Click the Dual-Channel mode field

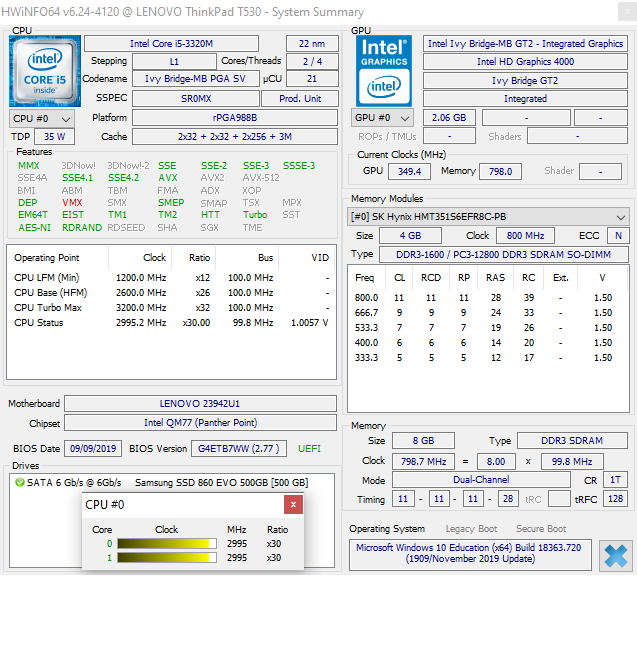(x=481, y=480)
